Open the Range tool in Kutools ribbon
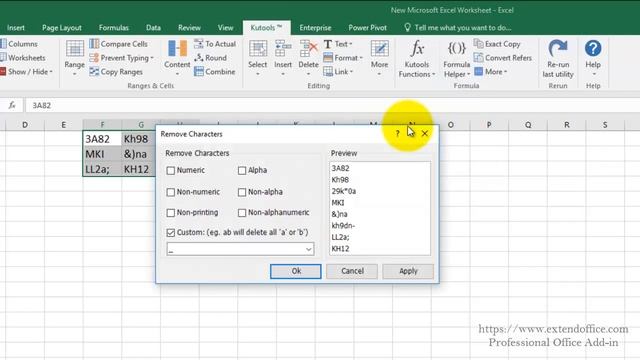640x360 pixels. pos(74,58)
